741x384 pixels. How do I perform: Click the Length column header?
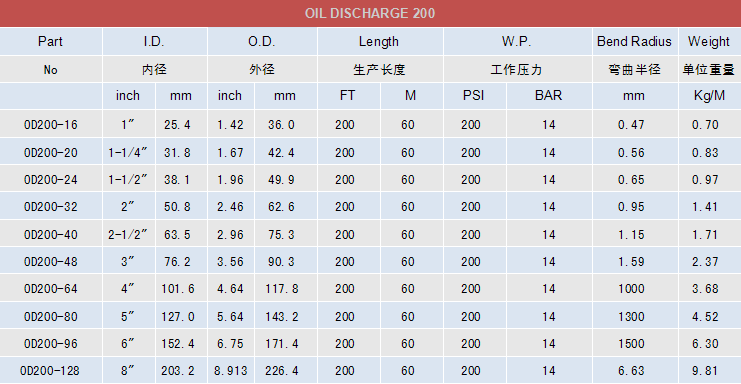coord(380,42)
